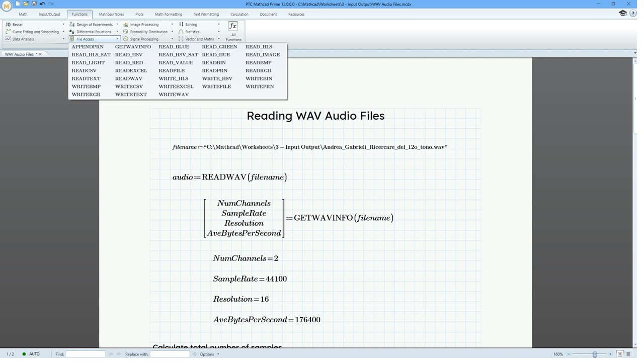
Task: Open the Data Analysis functions category
Action: [35, 39]
